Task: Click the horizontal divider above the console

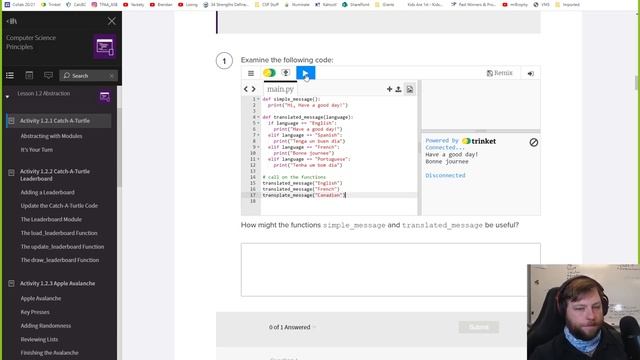Action: (481, 131)
